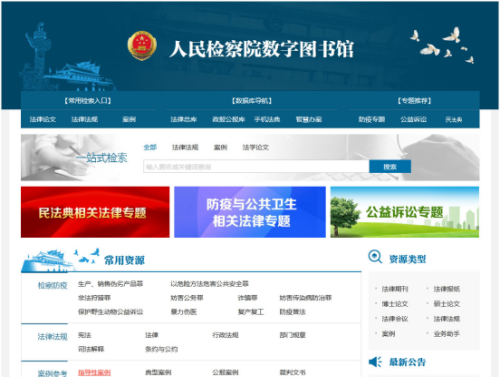Open 手机法典 in database navigation
This screenshot has height=377, width=500.
click(x=267, y=119)
